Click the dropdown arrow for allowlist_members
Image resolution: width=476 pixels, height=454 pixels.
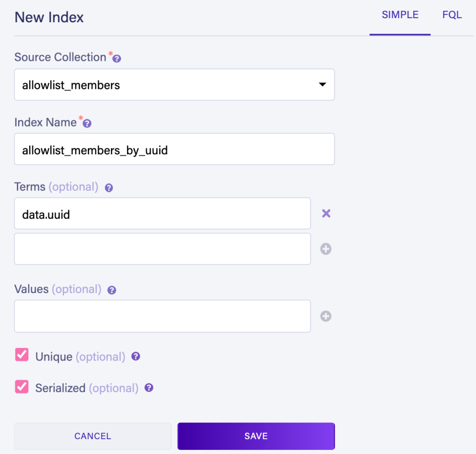click(322, 85)
